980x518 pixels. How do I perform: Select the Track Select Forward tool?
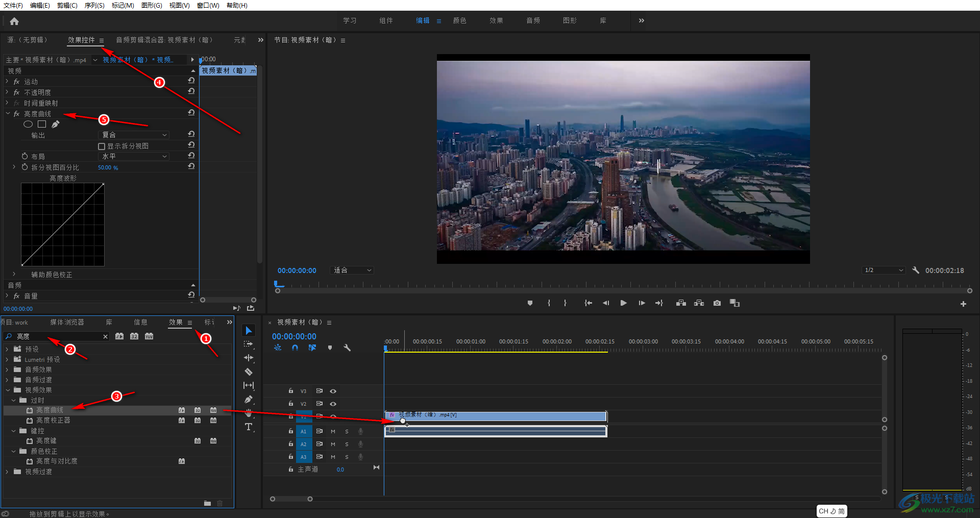(x=249, y=344)
